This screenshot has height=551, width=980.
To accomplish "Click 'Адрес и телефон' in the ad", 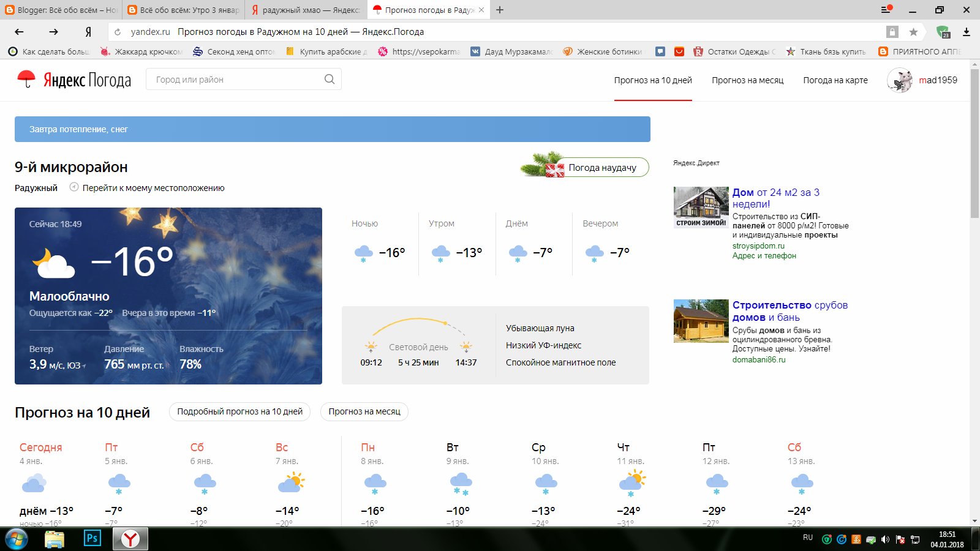I will 764,255.
